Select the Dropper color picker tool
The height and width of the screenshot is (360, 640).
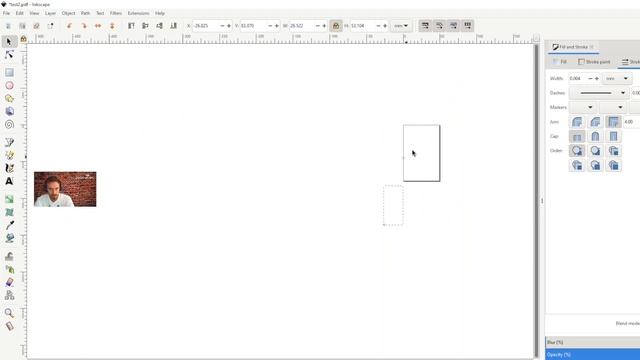coord(9,225)
